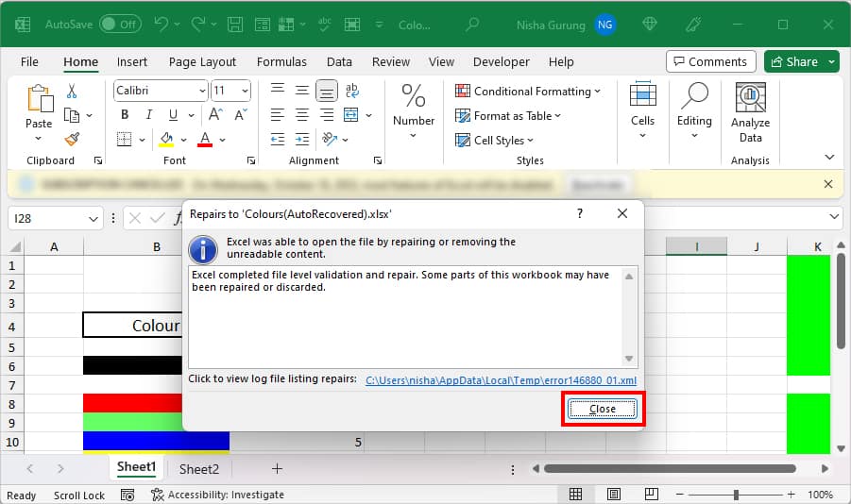851x504 pixels.
Task: Click the Analyze Data button
Action: click(751, 112)
